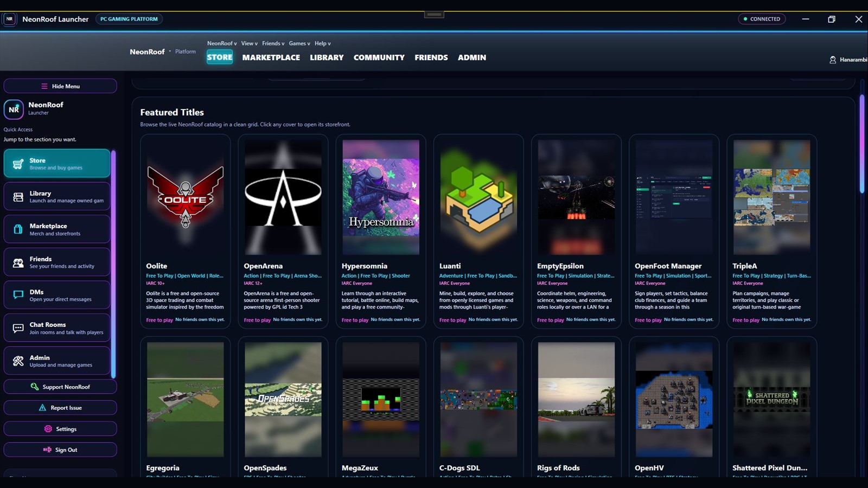
Task: Open the View dropdown menu
Action: (x=250, y=43)
